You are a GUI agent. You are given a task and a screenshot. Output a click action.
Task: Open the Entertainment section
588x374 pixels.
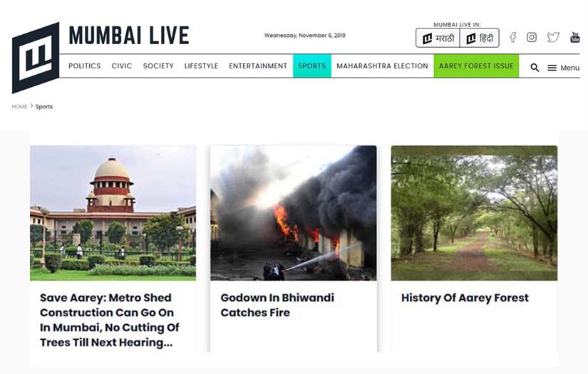[258, 66]
